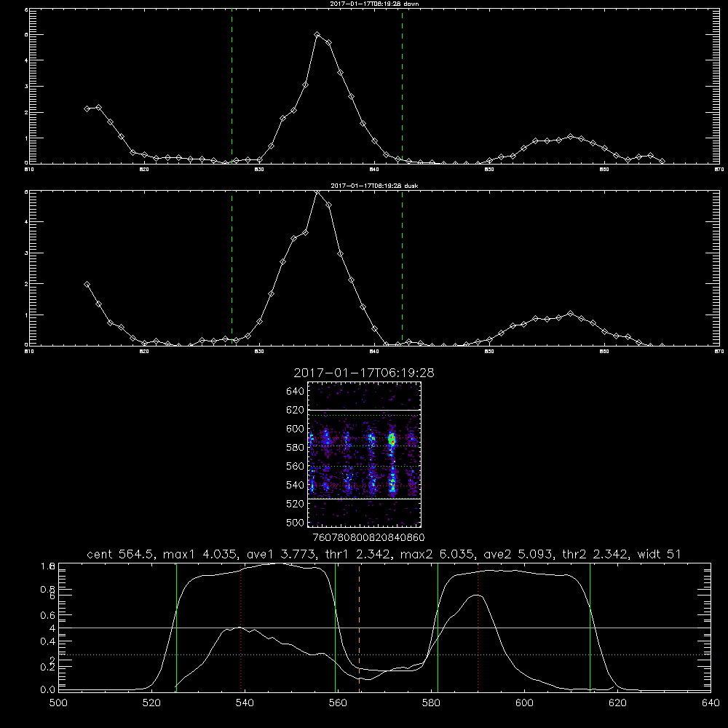This screenshot has width=728, height=728.
Task: Click the 560 label on heatmap y-axis
Action: pyautogui.click(x=296, y=466)
